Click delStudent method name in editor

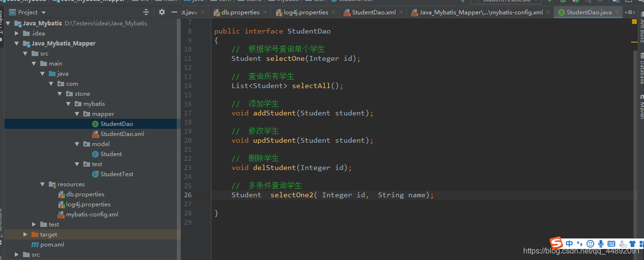click(x=275, y=168)
